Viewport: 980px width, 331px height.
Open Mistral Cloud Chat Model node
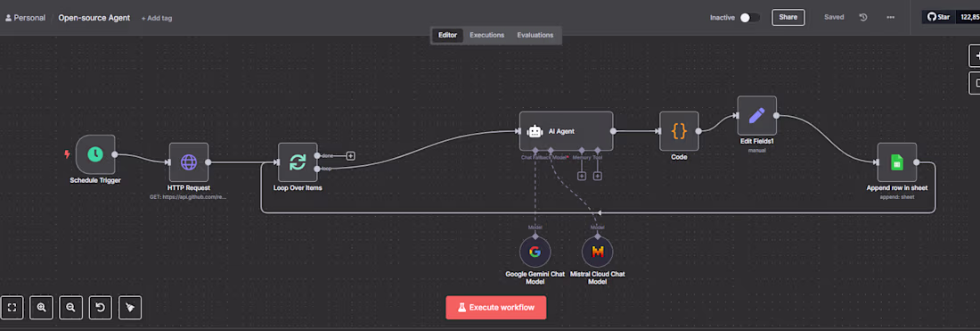pyautogui.click(x=598, y=252)
